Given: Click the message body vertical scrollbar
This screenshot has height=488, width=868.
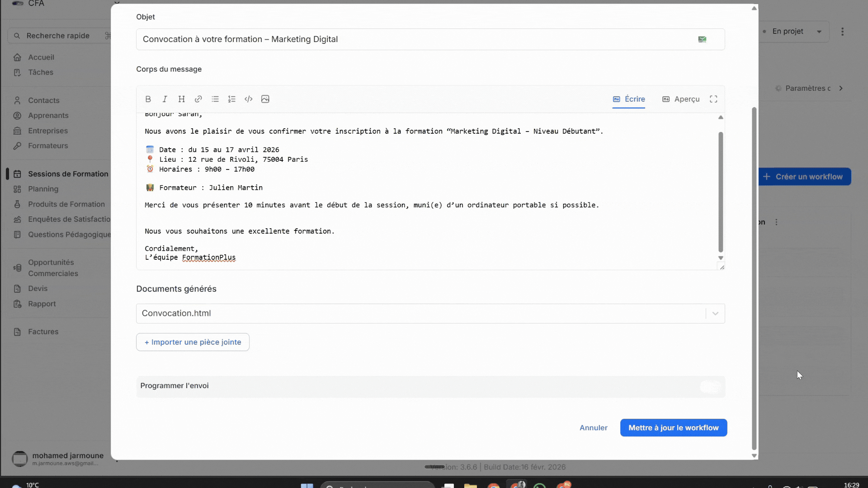Looking at the screenshot, I should (721, 192).
